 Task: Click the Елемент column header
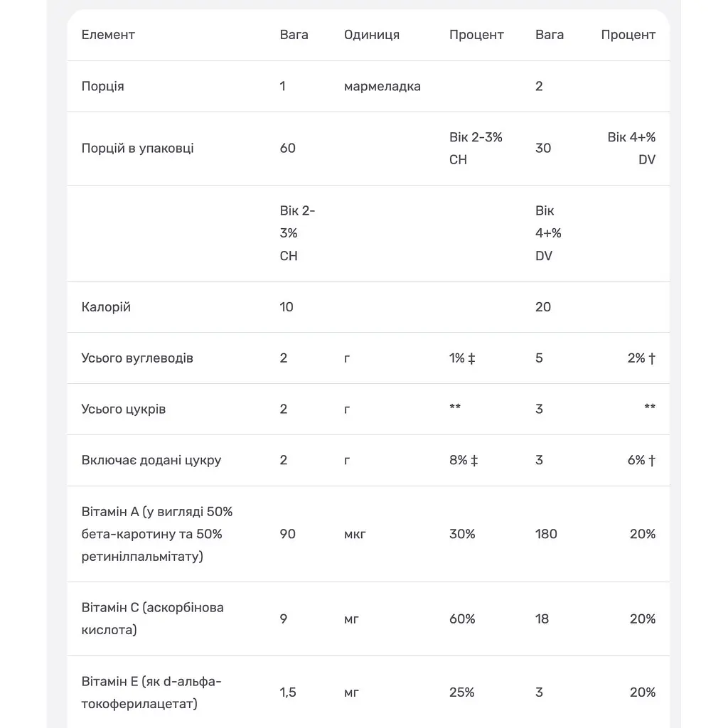[x=108, y=35]
